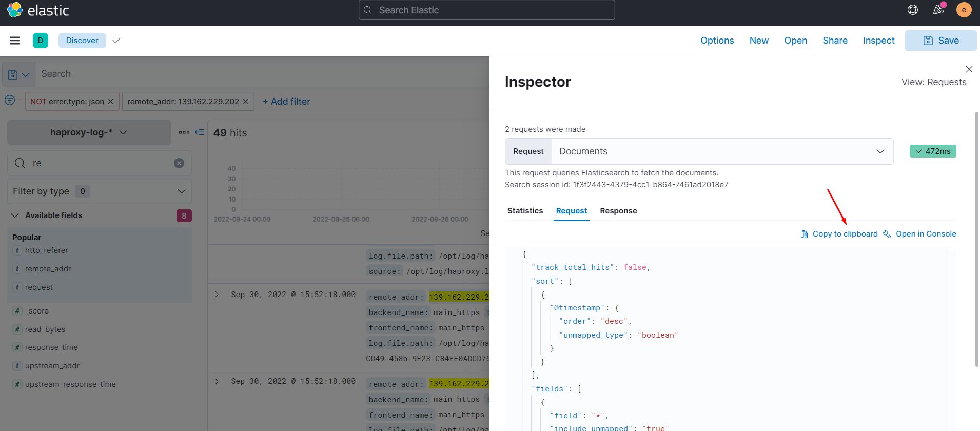Open the saved query menu icon

(x=19, y=74)
